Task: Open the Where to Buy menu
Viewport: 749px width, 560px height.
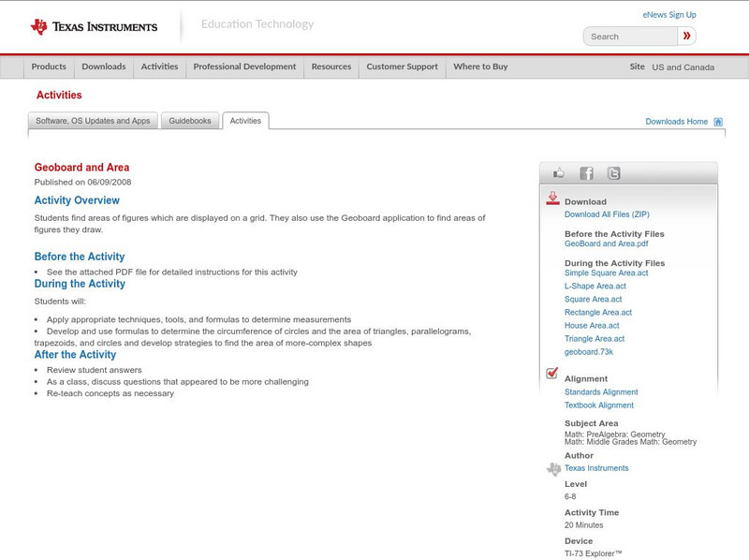Action: 480,66
